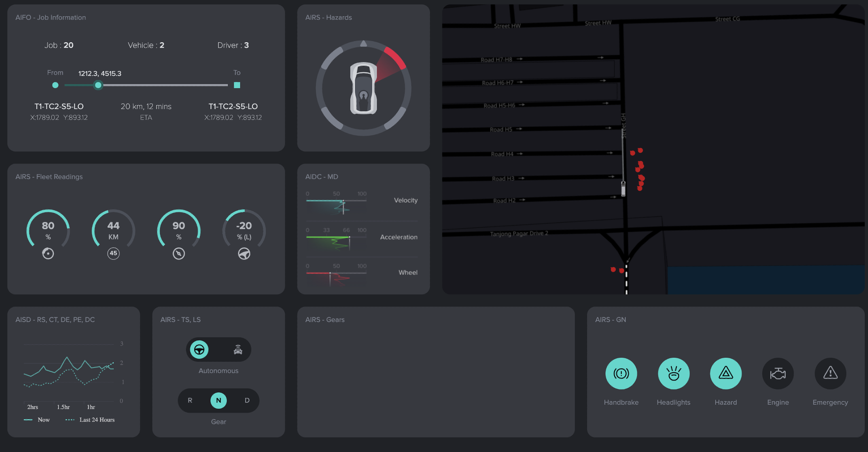Turn off the Headlights button
This screenshot has width=868, height=452.
click(x=673, y=373)
